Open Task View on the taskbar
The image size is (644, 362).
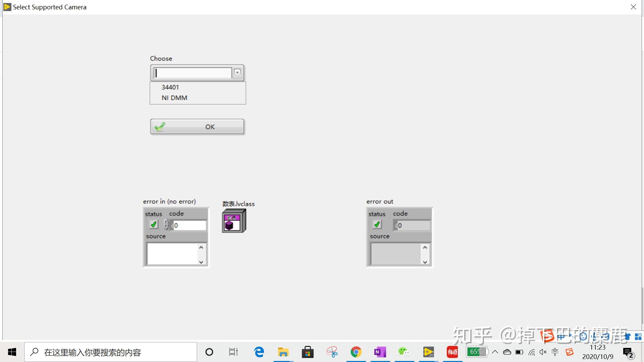pyautogui.click(x=233, y=352)
